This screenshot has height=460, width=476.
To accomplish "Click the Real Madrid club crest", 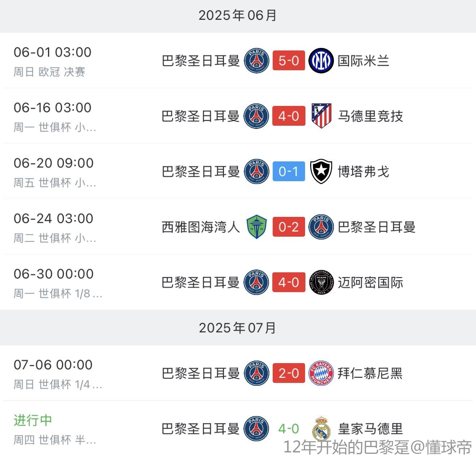I will [321, 429].
